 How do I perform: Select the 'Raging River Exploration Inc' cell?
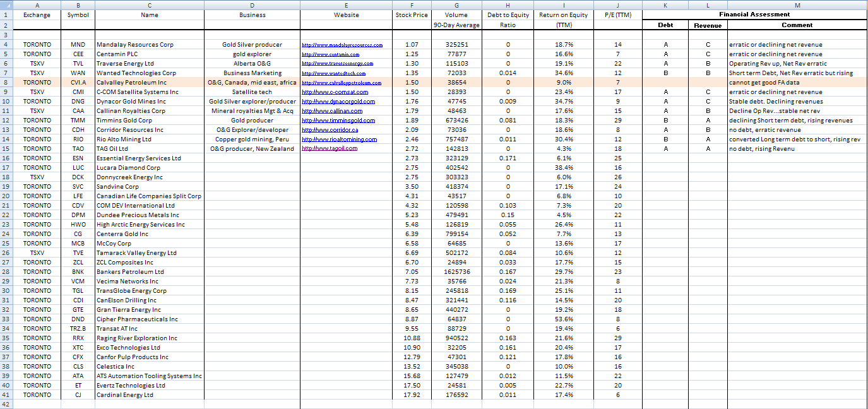[x=150, y=338]
